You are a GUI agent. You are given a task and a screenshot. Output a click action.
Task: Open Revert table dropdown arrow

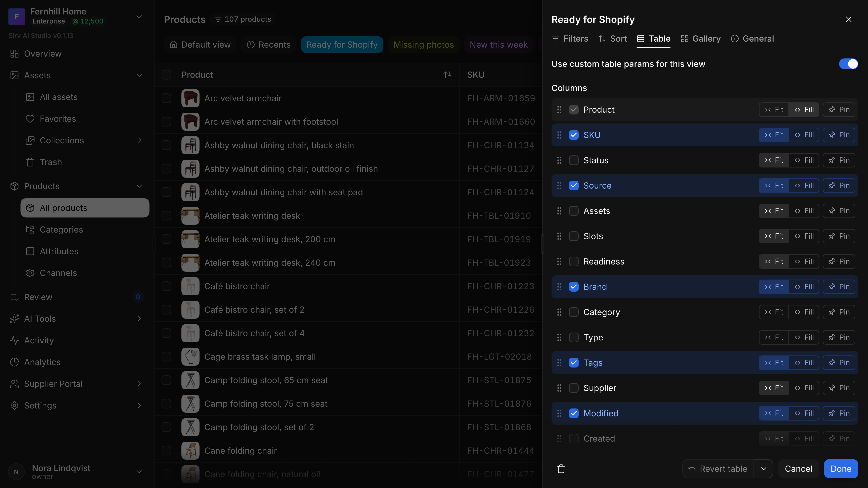pos(764,469)
